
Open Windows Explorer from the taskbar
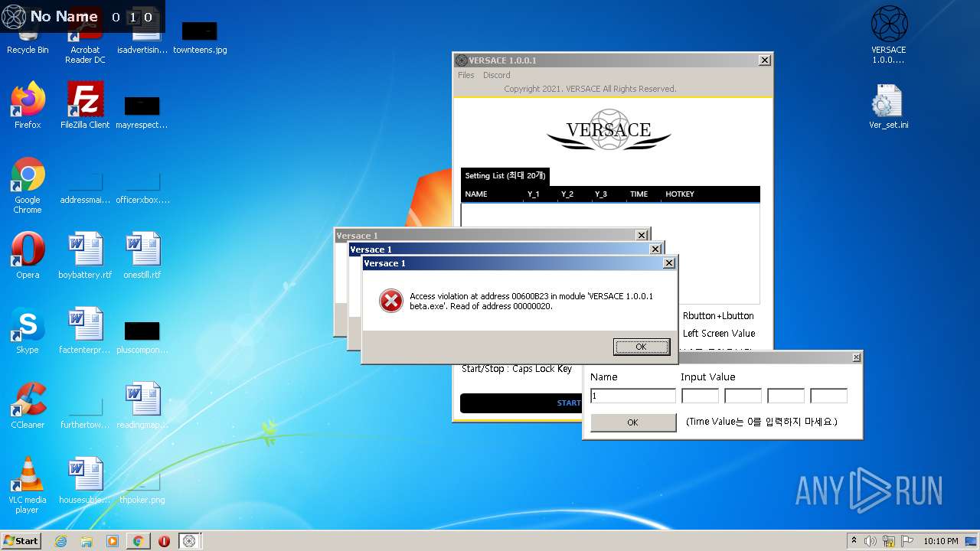87,541
